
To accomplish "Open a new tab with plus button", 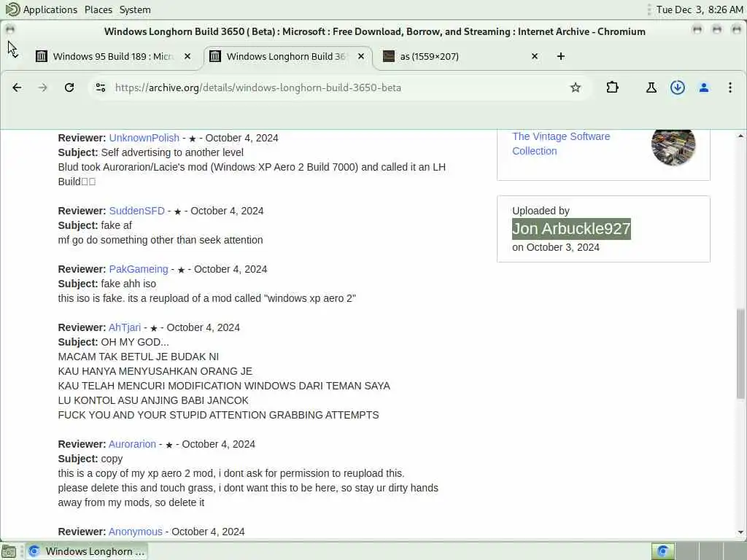I will (561, 56).
